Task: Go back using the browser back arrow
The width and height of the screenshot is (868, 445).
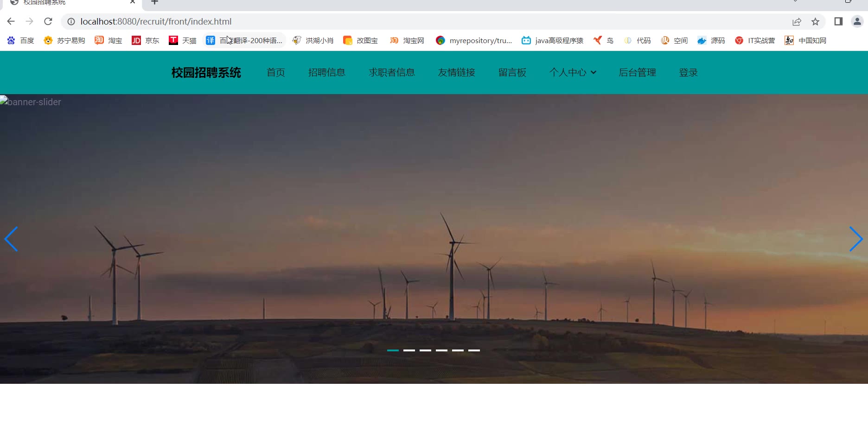Action: click(x=11, y=21)
